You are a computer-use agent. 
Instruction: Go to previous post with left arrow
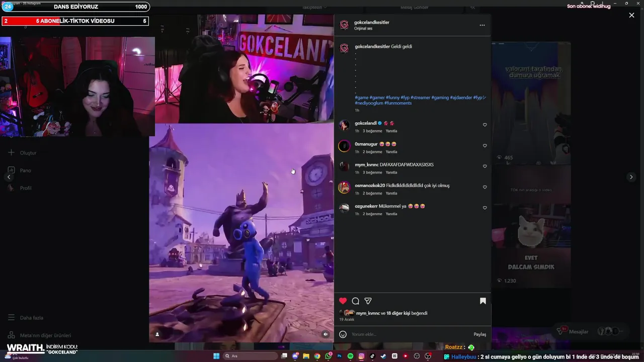click(9, 177)
